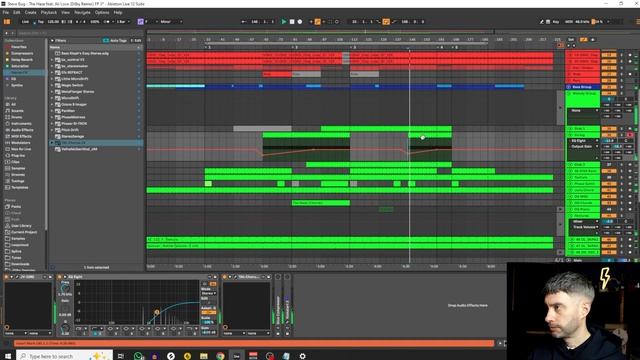Open the Audio Effects library category
The height and width of the screenshot is (360, 640).
pyautogui.click(x=22, y=130)
